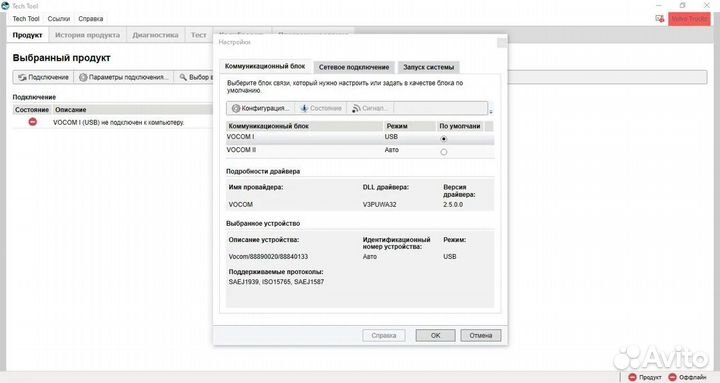
Task: Close the Настройки dialog
Action: [502, 42]
